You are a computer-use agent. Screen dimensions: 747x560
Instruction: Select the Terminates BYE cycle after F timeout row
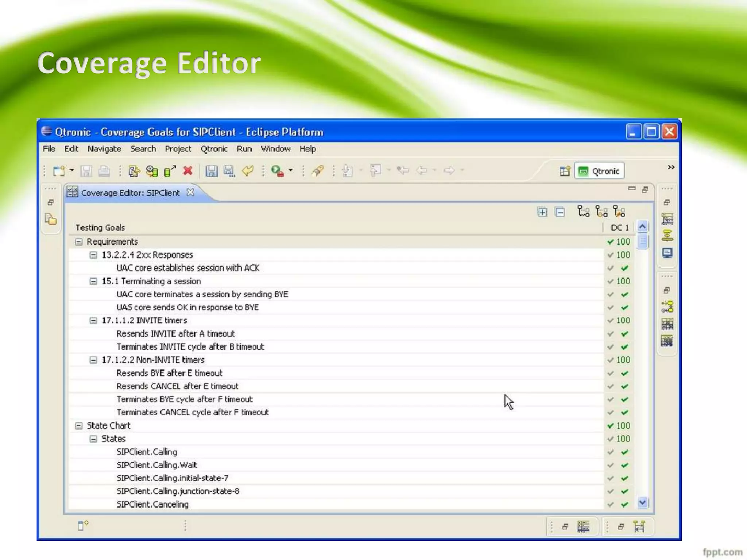pyautogui.click(x=185, y=399)
